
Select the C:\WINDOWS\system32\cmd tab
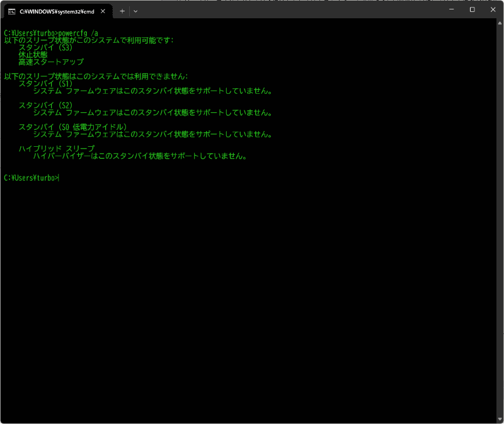coord(58,11)
